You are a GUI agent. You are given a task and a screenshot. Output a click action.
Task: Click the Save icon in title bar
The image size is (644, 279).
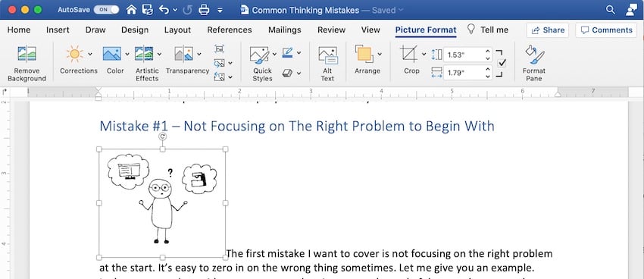click(x=147, y=10)
